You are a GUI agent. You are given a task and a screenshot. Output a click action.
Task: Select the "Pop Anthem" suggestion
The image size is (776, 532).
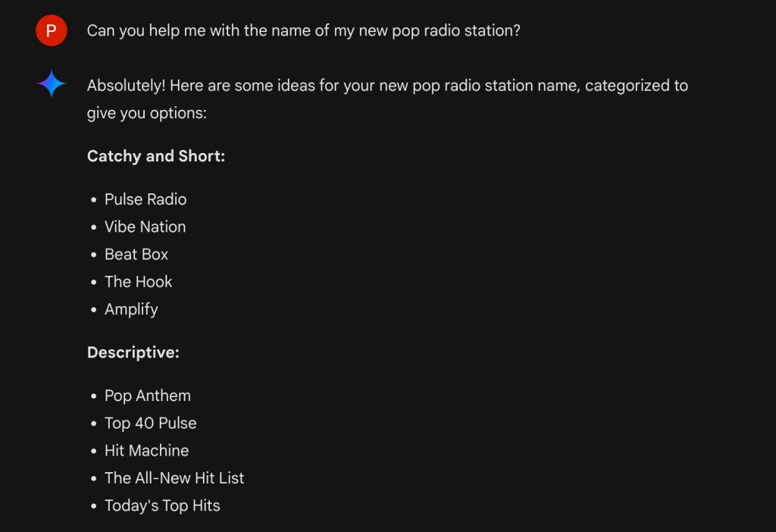pos(148,396)
